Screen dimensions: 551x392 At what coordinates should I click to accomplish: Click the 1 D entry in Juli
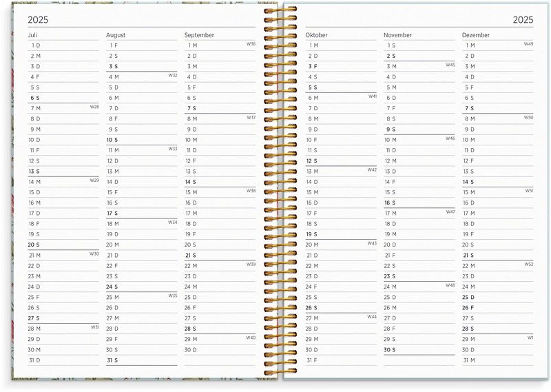coord(36,45)
